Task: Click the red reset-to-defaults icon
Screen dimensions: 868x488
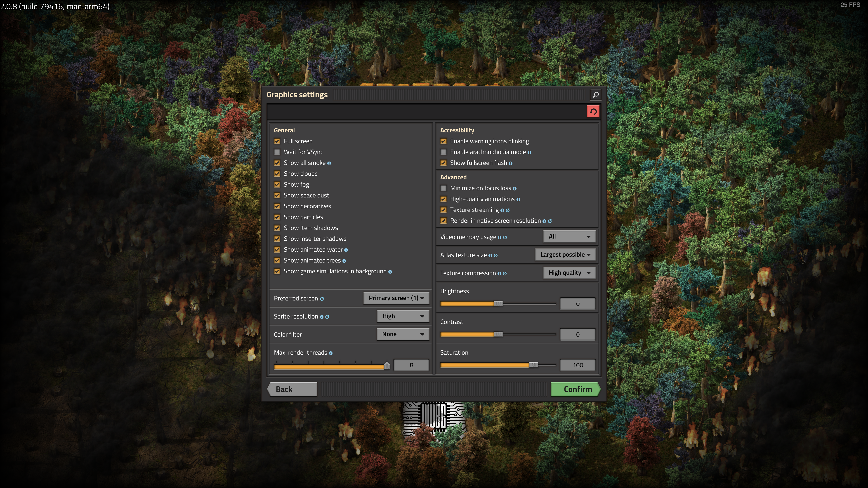Action: 593,111
